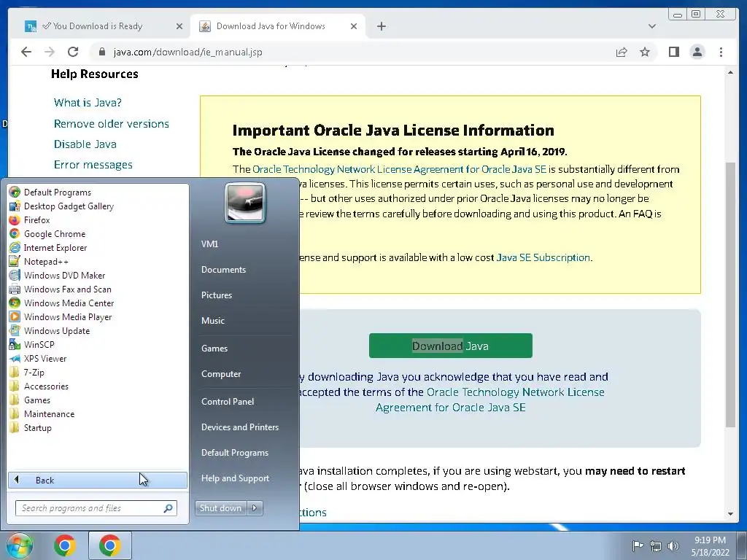747x560 pixels.
Task: Click the user account picture
Action: pyautogui.click(x=245, y=203)
